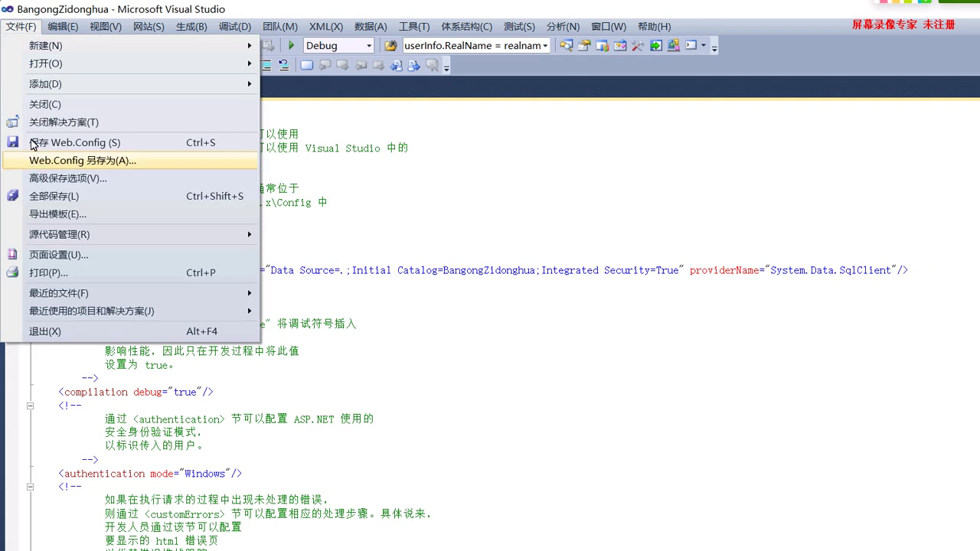
Task: Open the Object Browser toolbar icon
Action: coord(603,45)
